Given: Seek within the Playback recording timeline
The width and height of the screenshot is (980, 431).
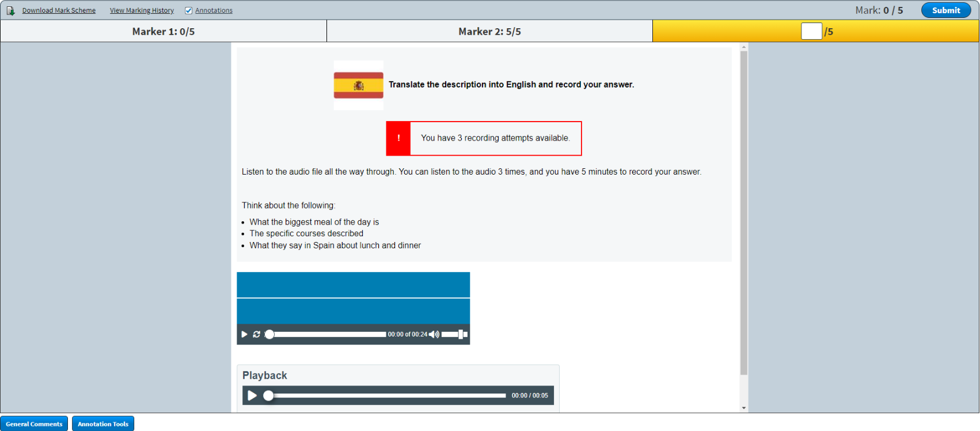Looking at the screenshot, I should click(386, 395).
